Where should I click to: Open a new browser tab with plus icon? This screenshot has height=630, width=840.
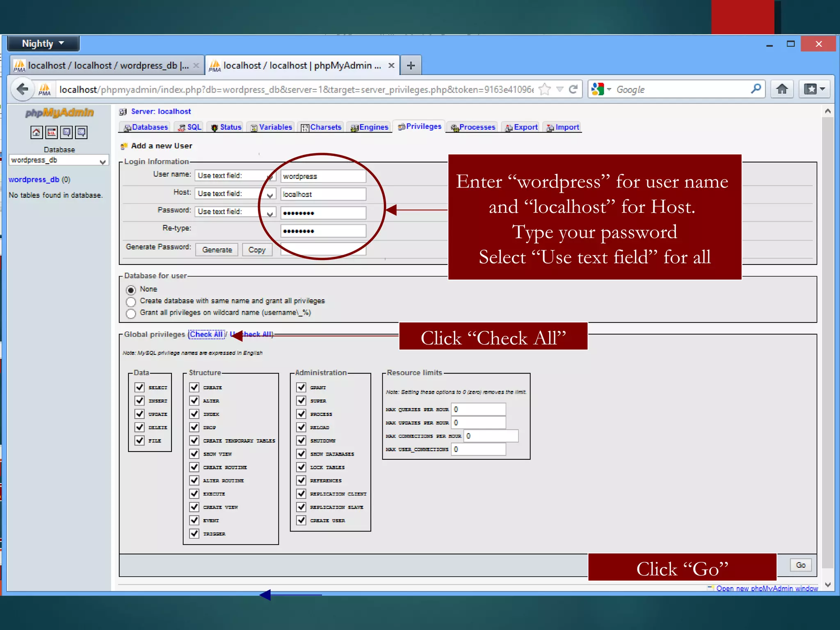[411, 66]
